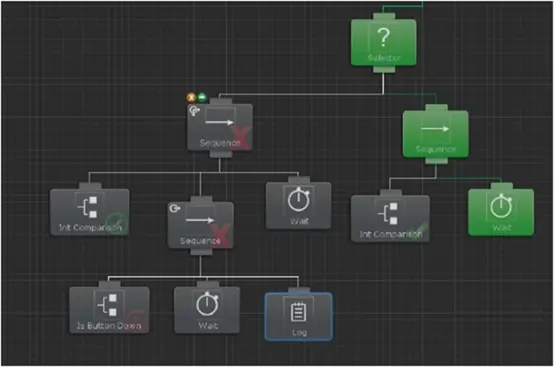
Task: Select the nested Sequence above Is Button Down
Action: pos(201,225)
